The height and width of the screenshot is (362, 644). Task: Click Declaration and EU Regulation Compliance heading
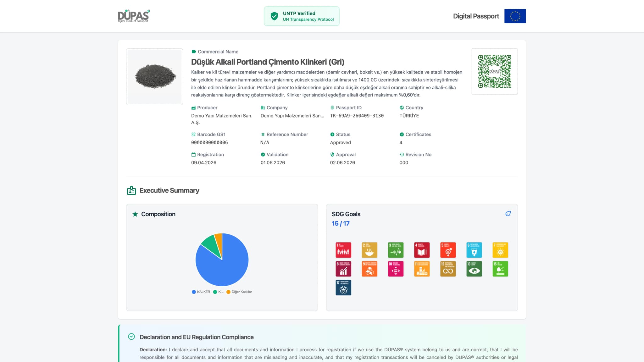point(197,337)
